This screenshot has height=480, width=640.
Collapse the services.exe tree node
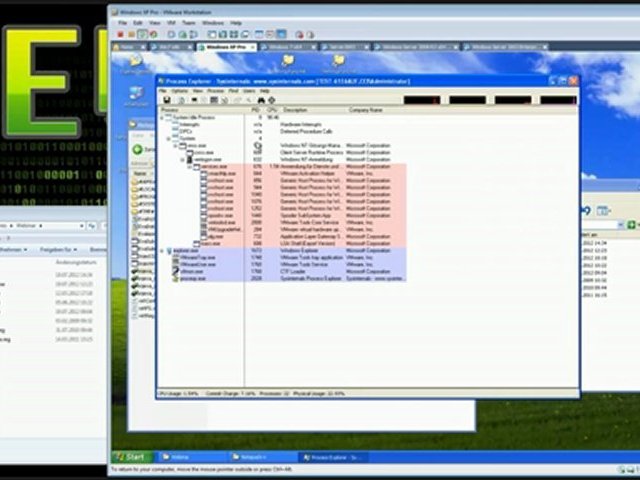point(189,165)
